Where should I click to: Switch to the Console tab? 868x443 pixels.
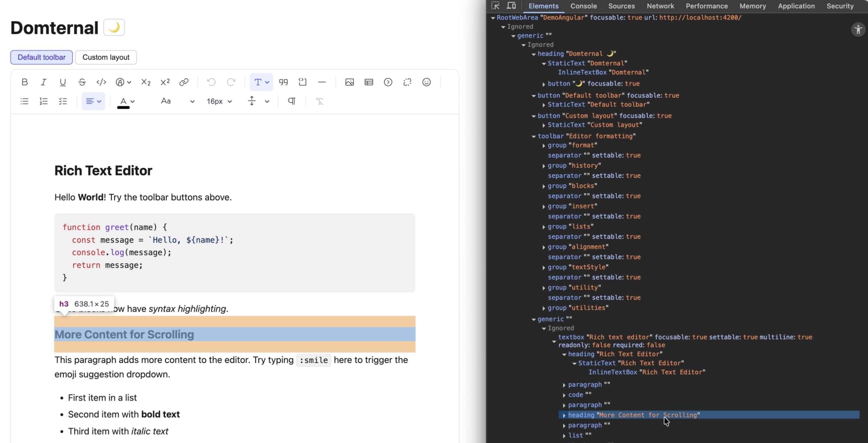pos(583,6)
